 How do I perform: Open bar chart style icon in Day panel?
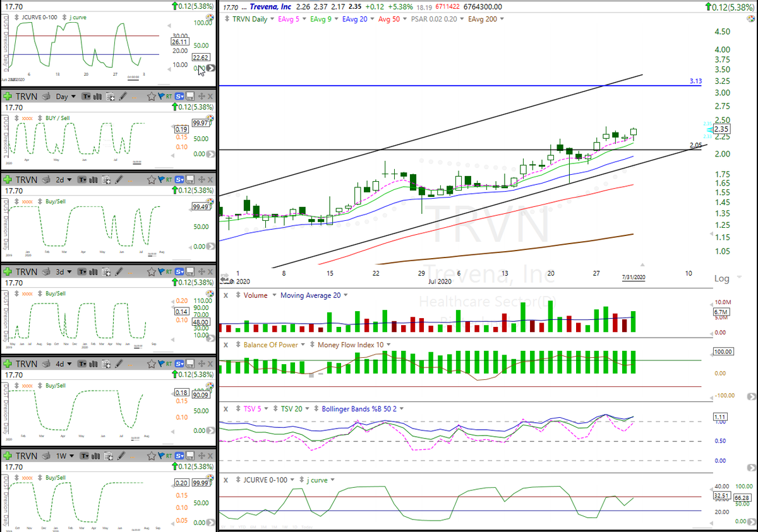tap(97, 97)
